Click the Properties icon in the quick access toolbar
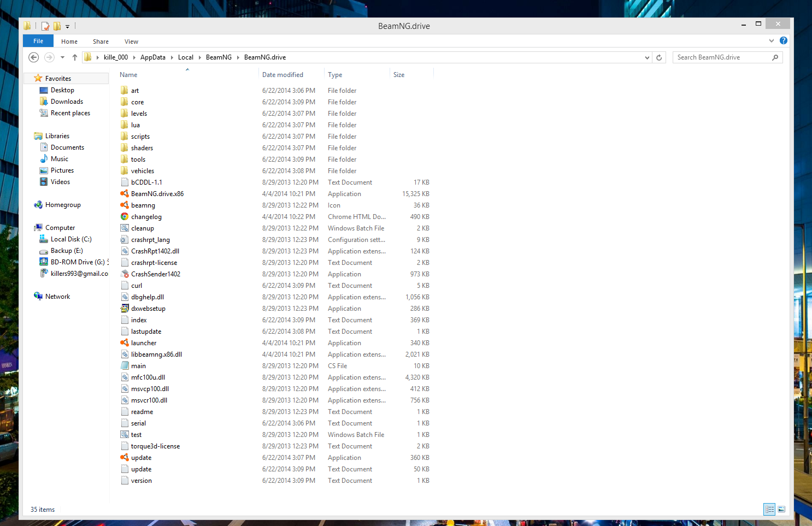The width and height of the screenshot is (812, 526). (x=45, y=26)
